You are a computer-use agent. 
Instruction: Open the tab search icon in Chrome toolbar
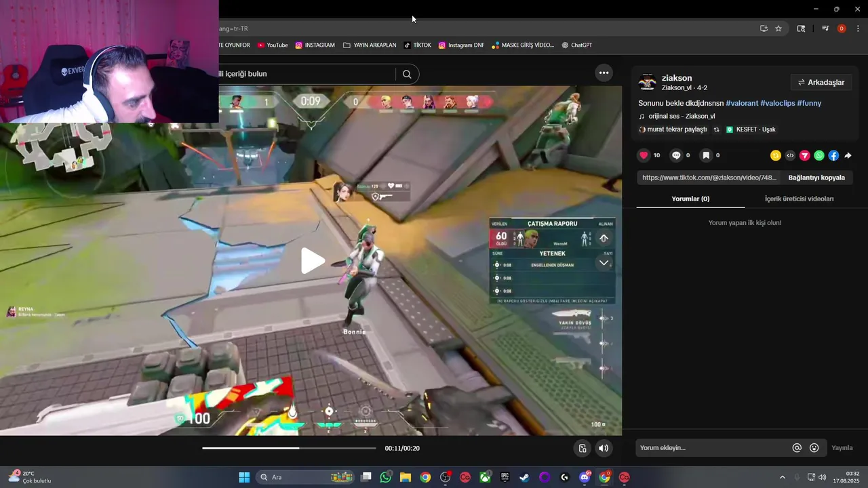coord(801,28)
